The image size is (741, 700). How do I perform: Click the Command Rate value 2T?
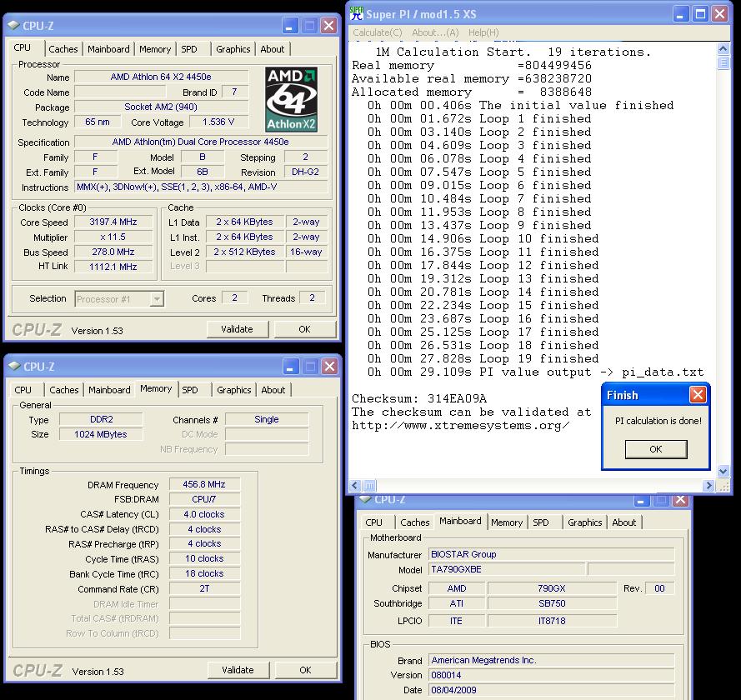coord(204,588)
